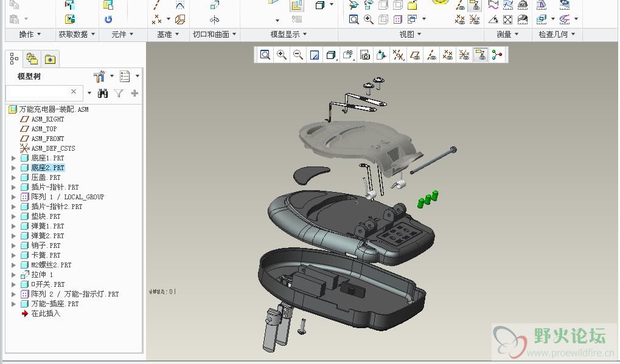Open the search options dropdown arrow

89,93
